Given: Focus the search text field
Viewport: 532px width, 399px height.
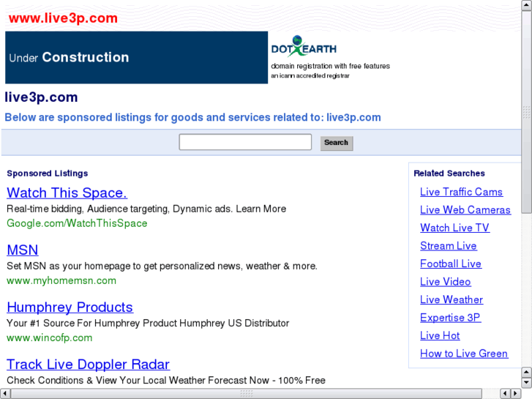Looking at the screenshot, I should (245, 142).
